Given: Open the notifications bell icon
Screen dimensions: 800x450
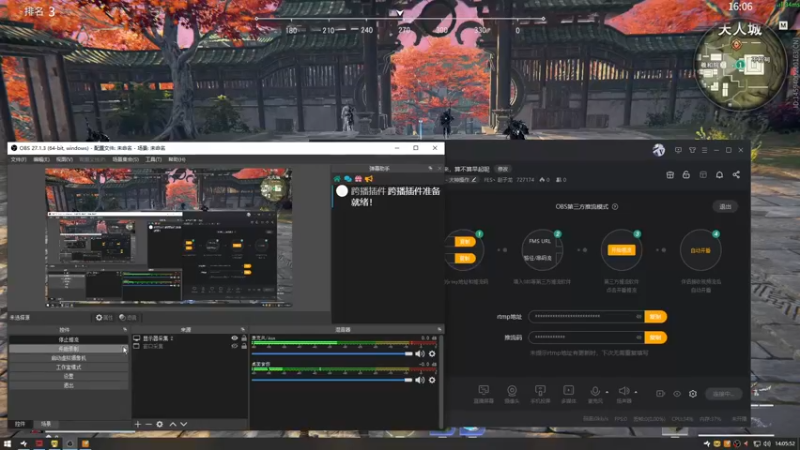Looking at the screenshot, I should coord(719,175).
